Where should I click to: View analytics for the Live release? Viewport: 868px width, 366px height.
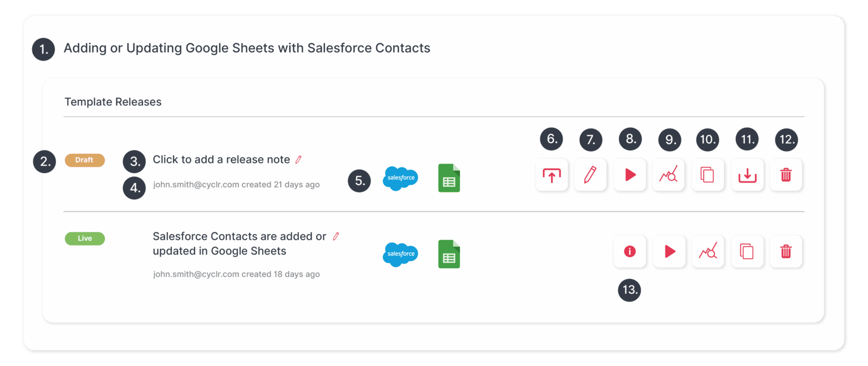tap(708, 251)
